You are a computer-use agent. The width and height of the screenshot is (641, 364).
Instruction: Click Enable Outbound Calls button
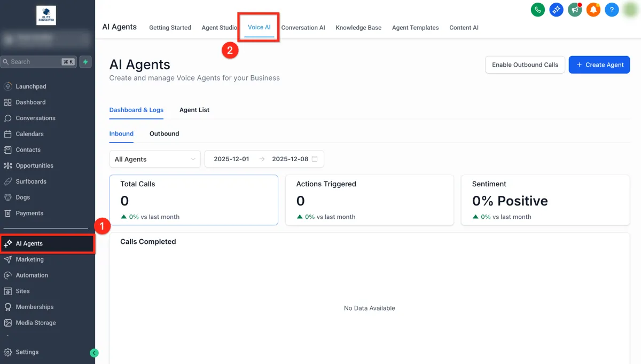pos(525,65)
